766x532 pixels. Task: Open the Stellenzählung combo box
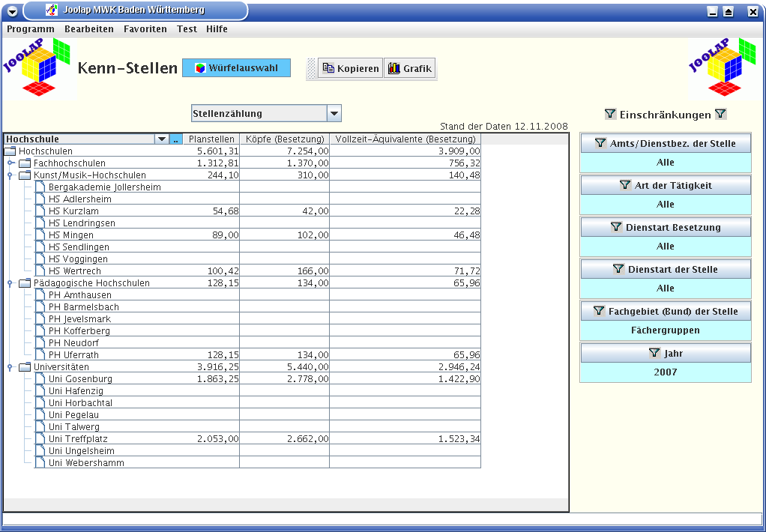pos(334,114)
